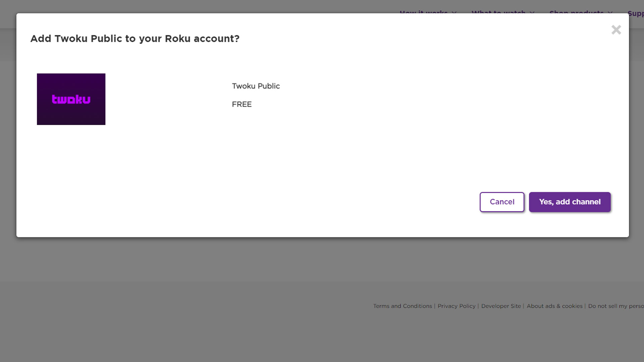Click the chevron next to Shop products
644x362 pixels.
coord(611,13)
